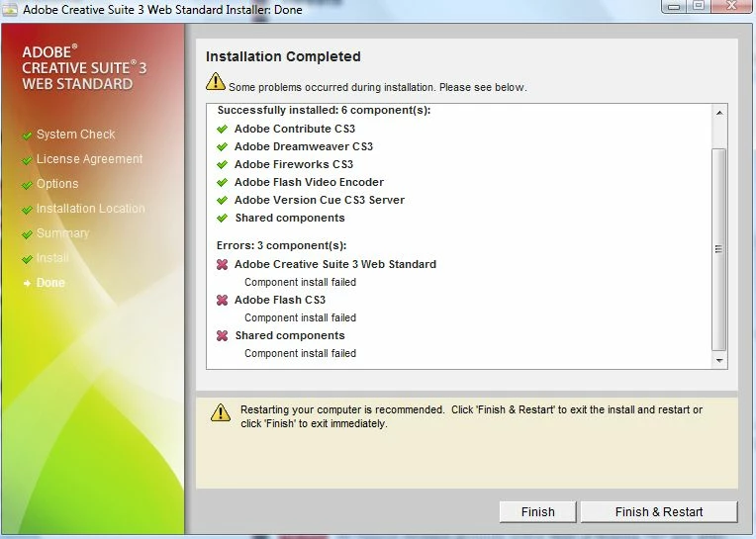Click the scroll down arrow in results list
The image size is (756, 539).
tap(719, 360)
